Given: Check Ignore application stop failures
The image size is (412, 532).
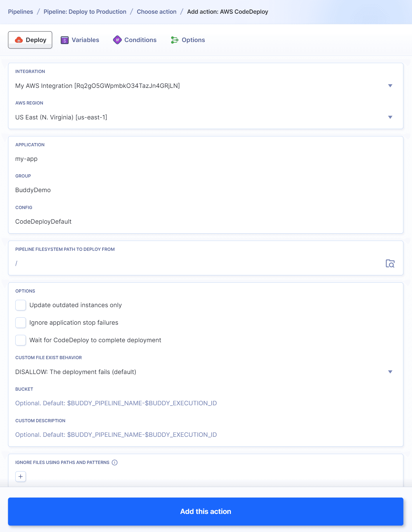Looking at the screenshot, I should 20,322.
